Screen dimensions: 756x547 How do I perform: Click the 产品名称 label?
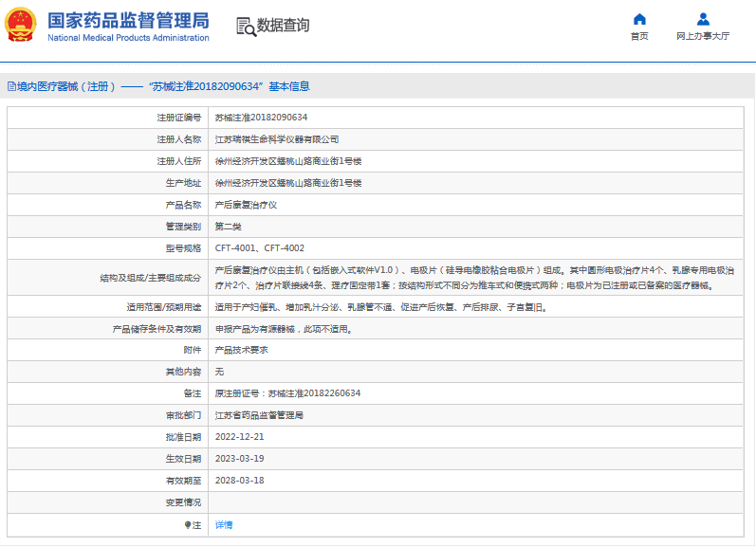pos(183,205)
